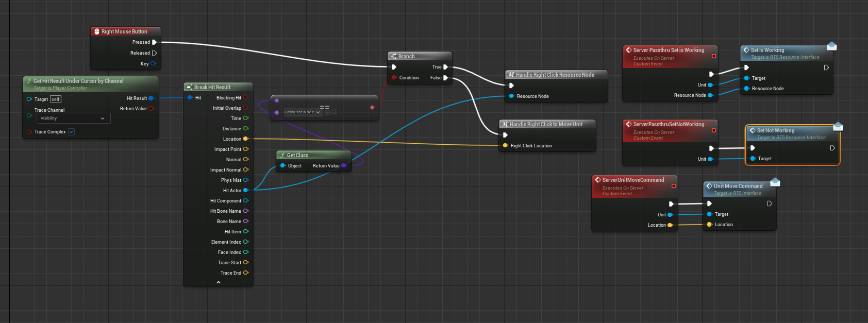Click the Impact Point output pin

click(246, 149)
